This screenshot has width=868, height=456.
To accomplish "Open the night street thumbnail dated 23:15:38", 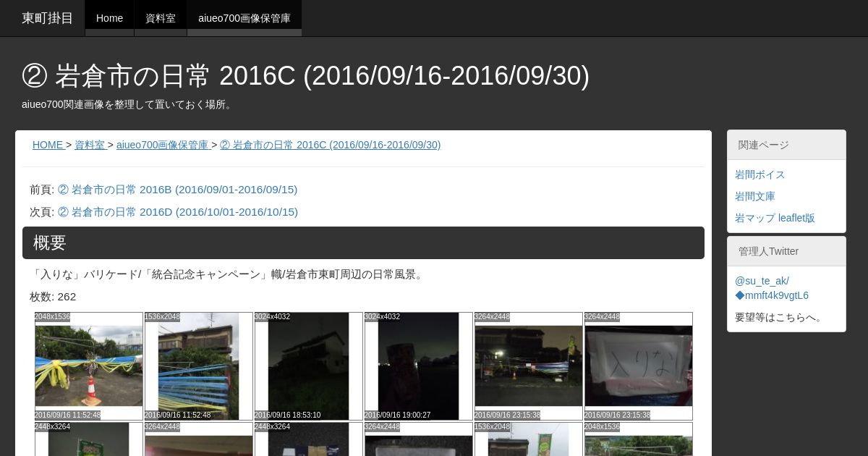I will (x=529, y=366).
